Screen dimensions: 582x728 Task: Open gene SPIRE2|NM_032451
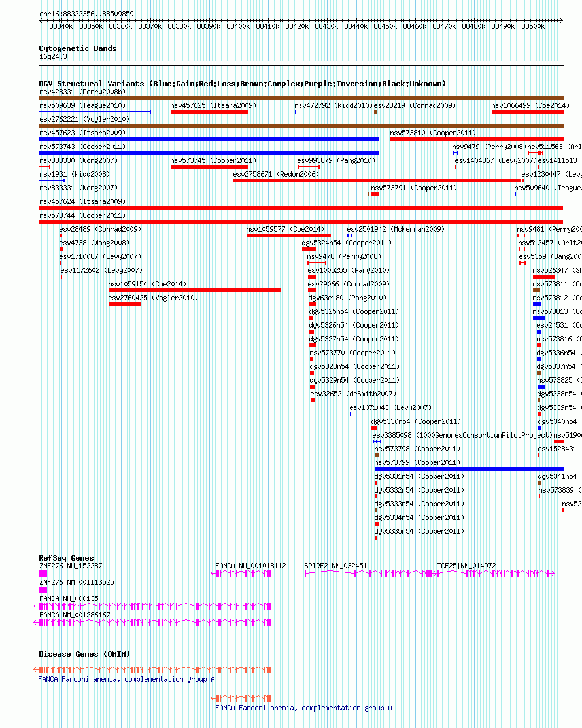pos(335,566)
